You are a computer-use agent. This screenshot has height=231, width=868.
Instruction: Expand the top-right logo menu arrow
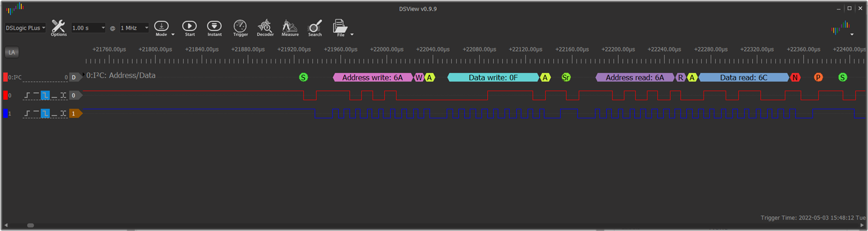point(852,35)
